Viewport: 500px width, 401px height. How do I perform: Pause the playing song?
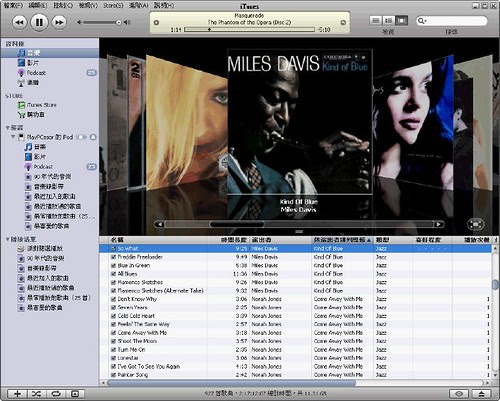pyautogui.click(x=39, y=23)
